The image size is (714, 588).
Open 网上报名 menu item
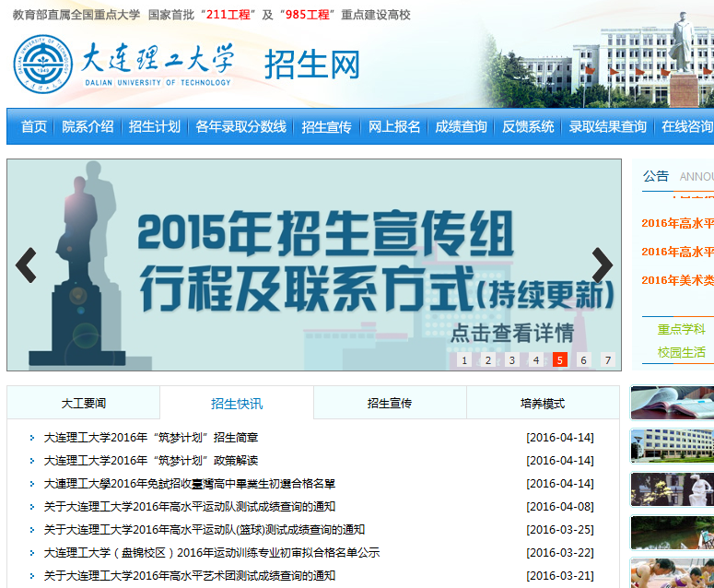[x=394, y=126]
